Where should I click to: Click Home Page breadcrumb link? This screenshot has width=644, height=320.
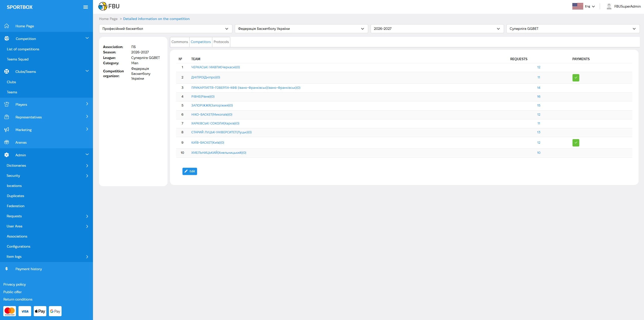[108, 19]
